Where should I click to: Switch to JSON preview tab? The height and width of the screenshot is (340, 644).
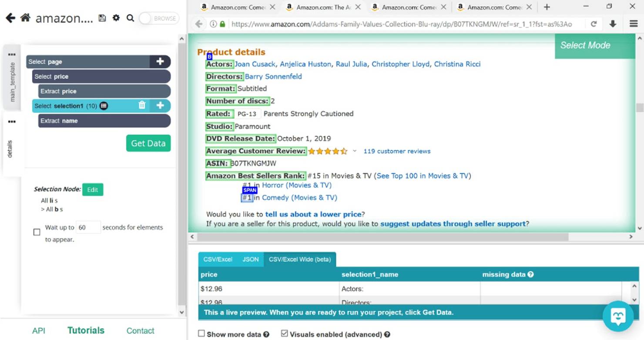pyautogui.click(x=251, y=259)
